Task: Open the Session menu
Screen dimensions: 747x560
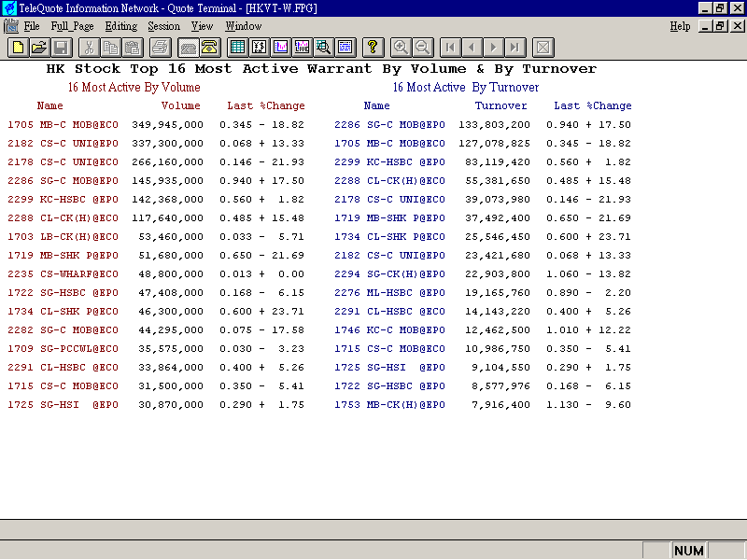Action: (164, 26)
